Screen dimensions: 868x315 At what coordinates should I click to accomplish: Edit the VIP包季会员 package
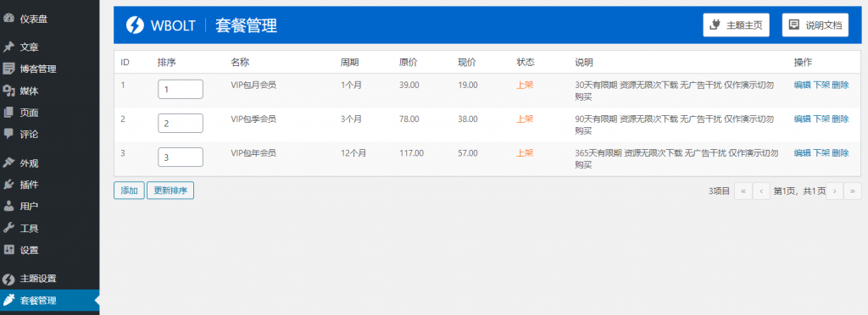click(802, 119)
